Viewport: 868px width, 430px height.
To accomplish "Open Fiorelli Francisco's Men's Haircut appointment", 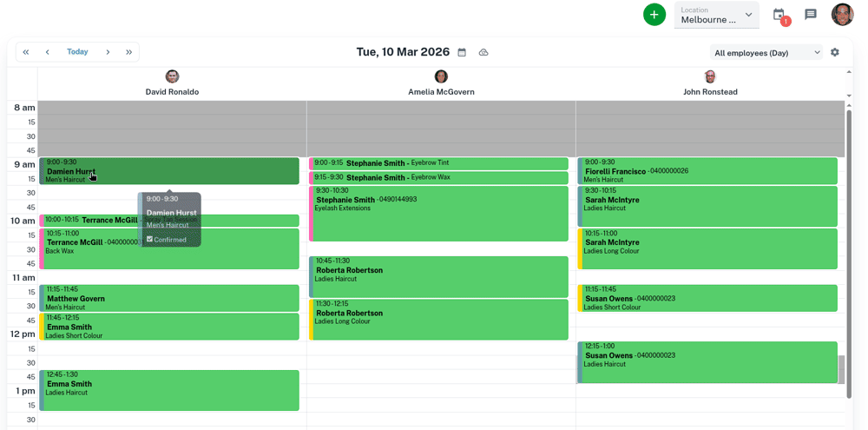I will click(707, 171).
